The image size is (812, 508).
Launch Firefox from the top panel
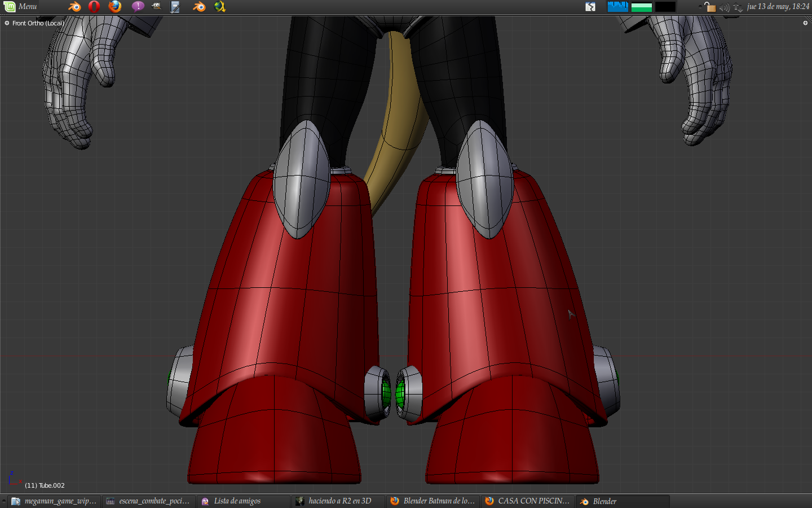[115, 7]
